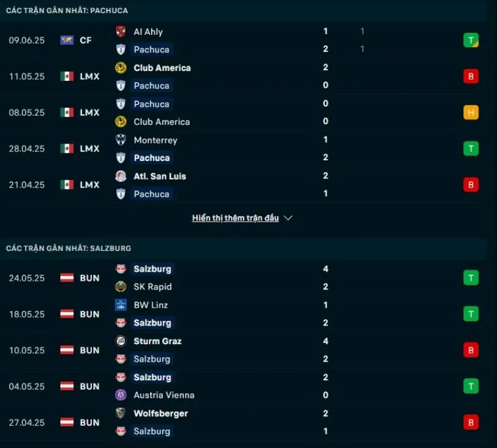The image size is (497, 448).
Task: Click the SK Rapid club crest
Action: (122, 286)
